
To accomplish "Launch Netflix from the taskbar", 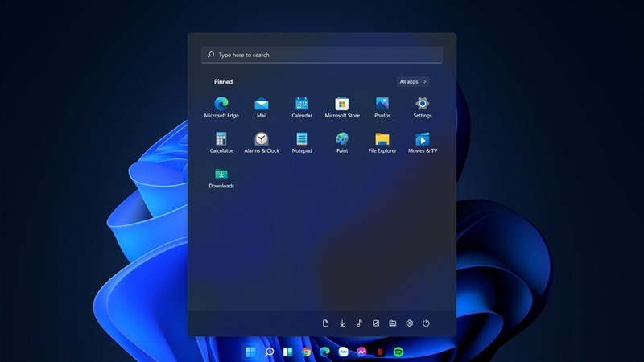I will click(380, 352).
